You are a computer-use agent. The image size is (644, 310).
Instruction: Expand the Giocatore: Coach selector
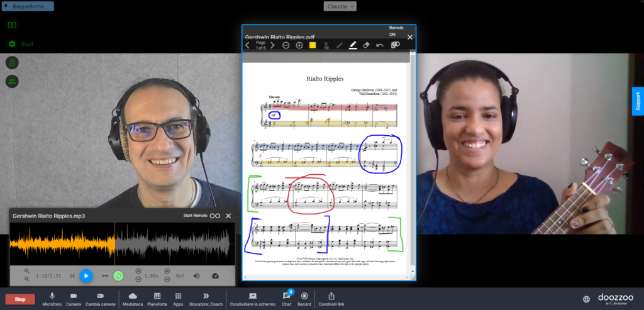[205, 298]
